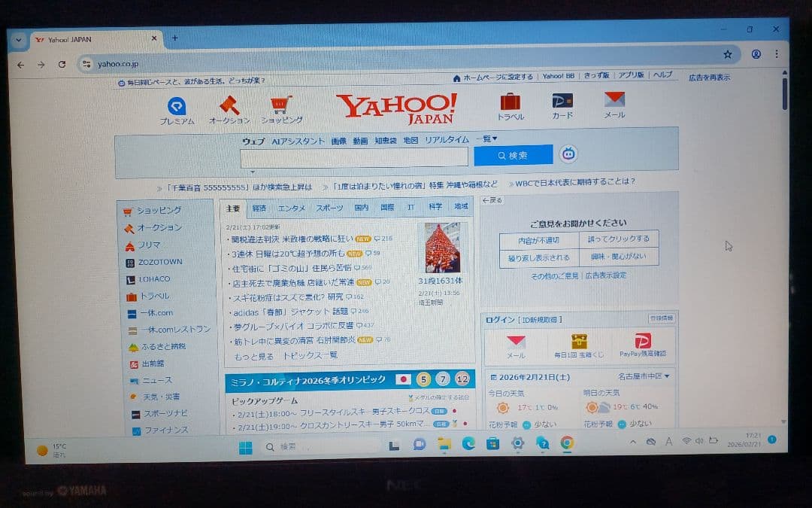
Task: Open the 名古屋市中区 weather location dropdown
Action: [x=644, y=376]
